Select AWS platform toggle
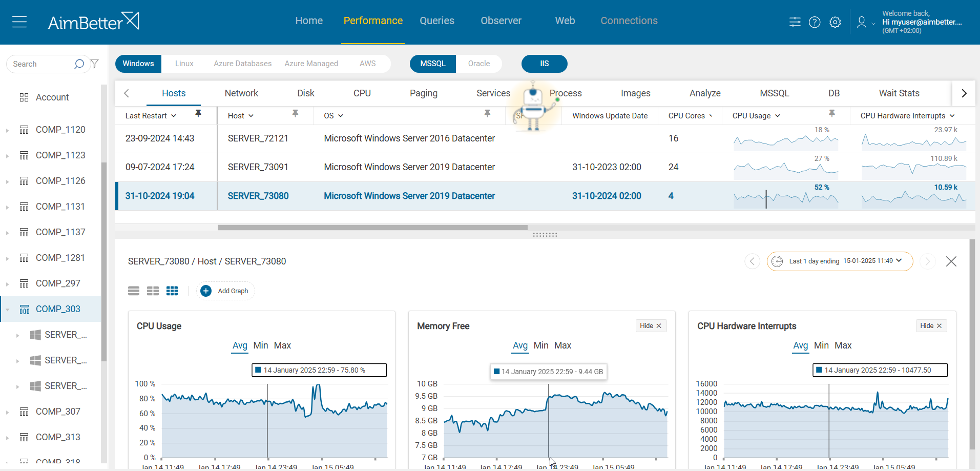The height and width of the screenshot is (471, 980). [368, 64]
